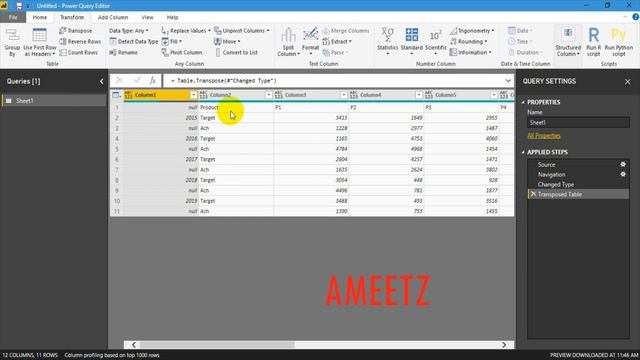Open the Fill dropdown
Screen dimensions: 640x360
click(x=171, y=42)
